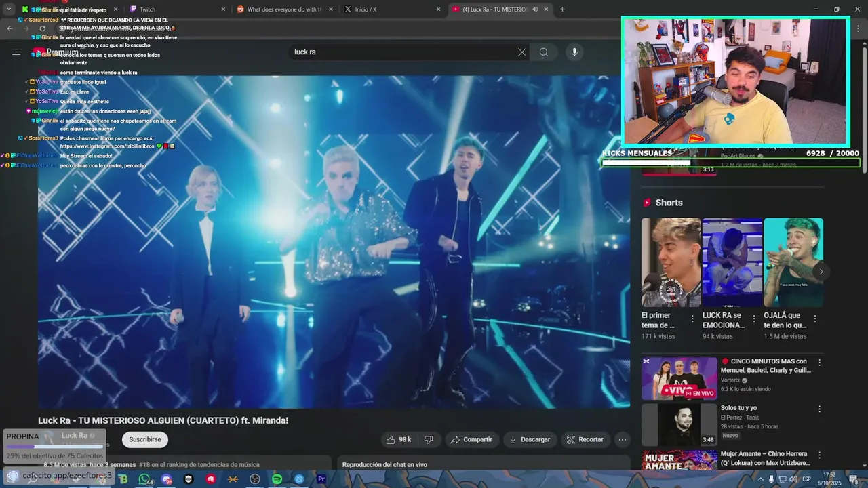
Task: Click the search magnifier button
Action: point(544,52)
